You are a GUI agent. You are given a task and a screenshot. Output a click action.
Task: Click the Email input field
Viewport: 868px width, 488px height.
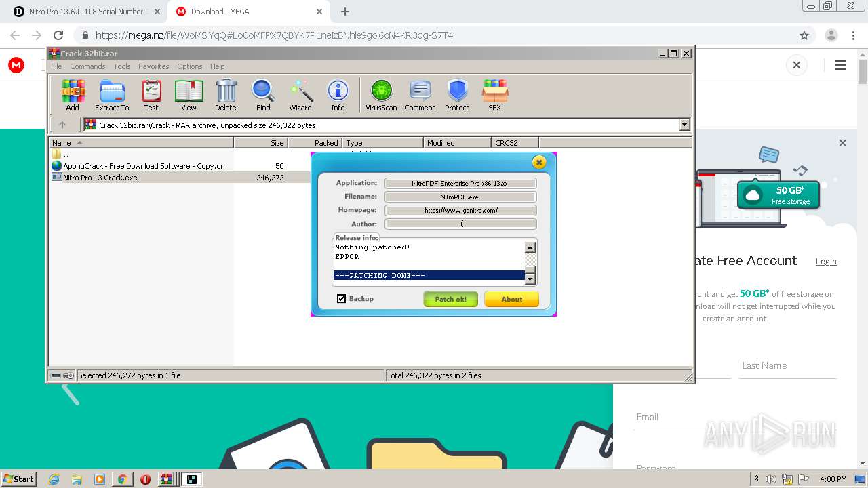click(x=735, y=417)
